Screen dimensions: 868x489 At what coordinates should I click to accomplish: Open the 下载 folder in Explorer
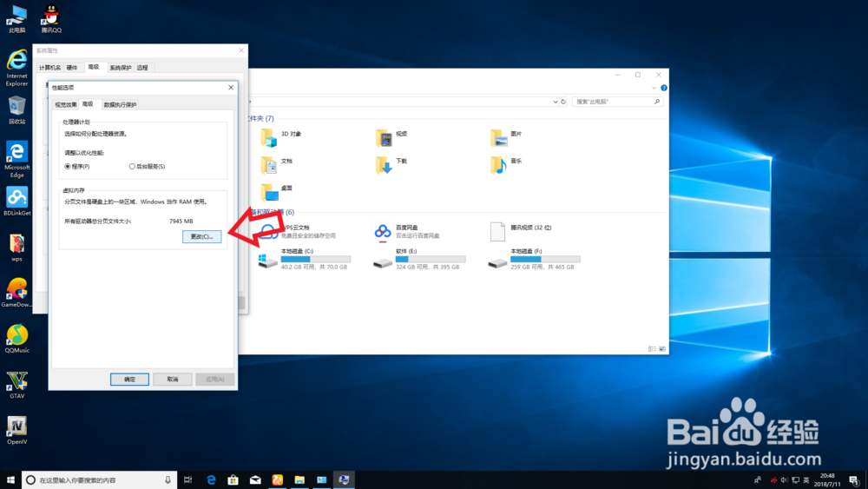[x=392, y=164]
